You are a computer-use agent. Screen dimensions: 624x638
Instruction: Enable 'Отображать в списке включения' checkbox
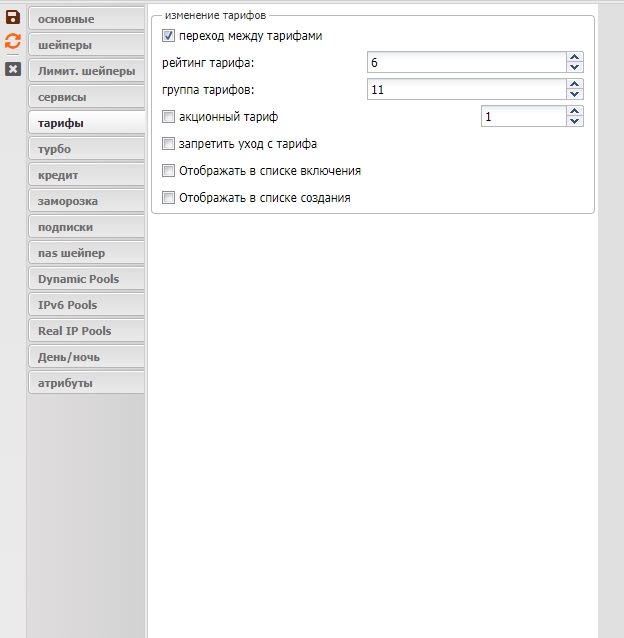tap(168, 171)
